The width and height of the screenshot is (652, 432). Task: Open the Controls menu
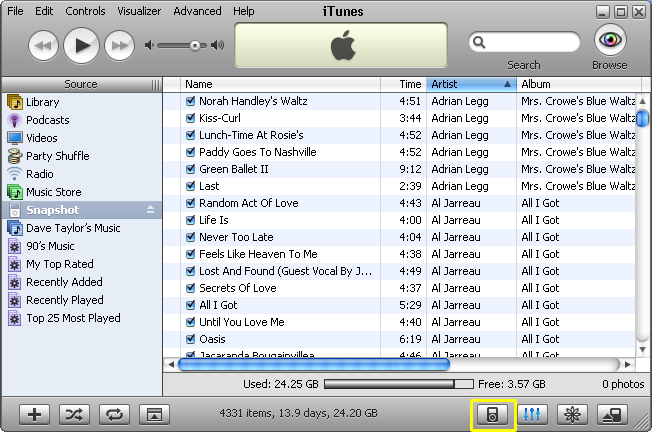pos(85,11)
